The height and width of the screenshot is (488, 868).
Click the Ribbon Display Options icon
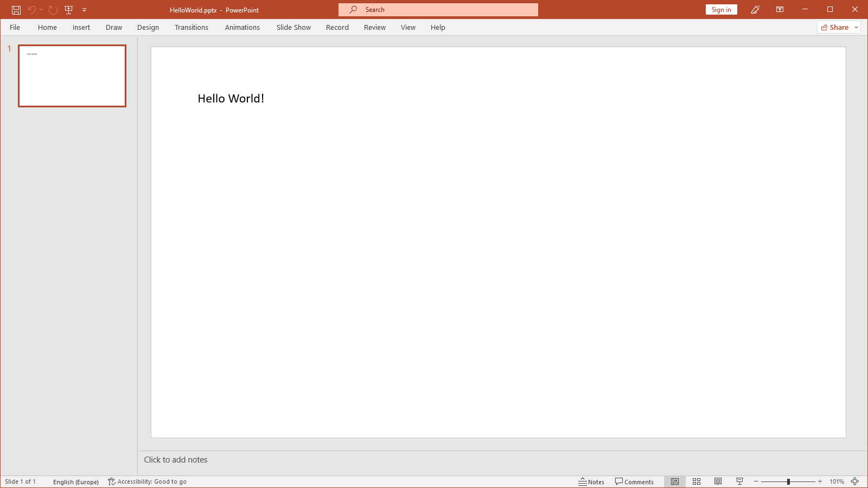click(x=780, y=10)
